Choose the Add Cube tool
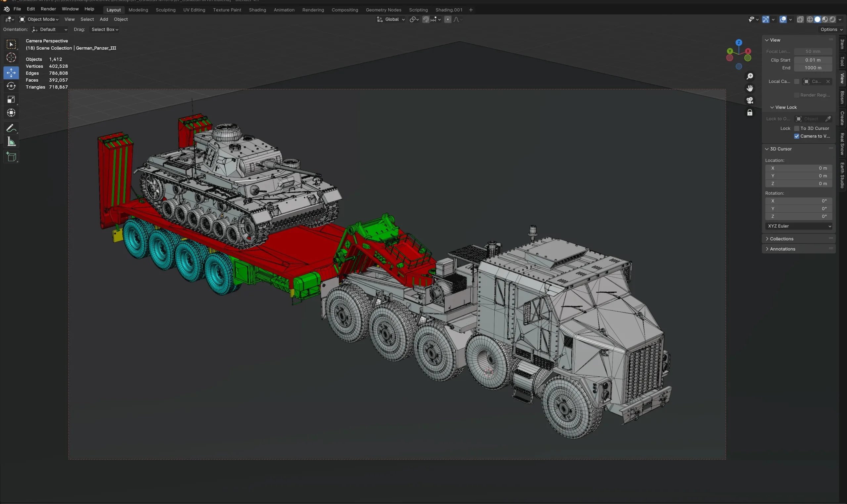847x504 pixels. point(11,156)
